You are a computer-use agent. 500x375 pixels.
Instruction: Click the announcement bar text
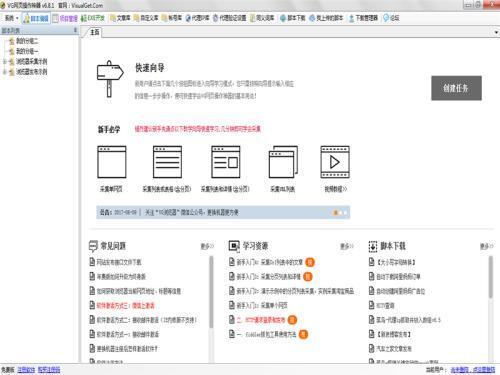click(191, 212)
